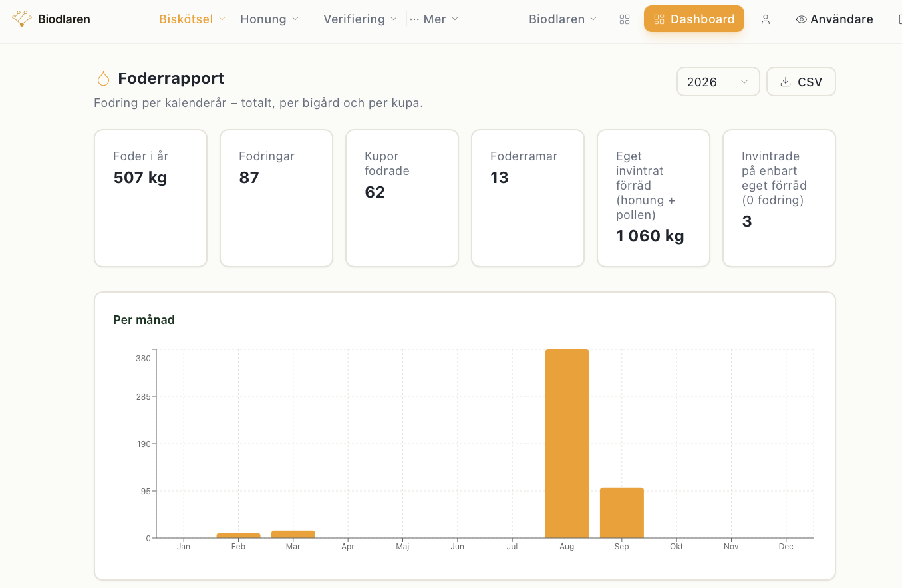Open the user profile icon

(x=766, y=19)
